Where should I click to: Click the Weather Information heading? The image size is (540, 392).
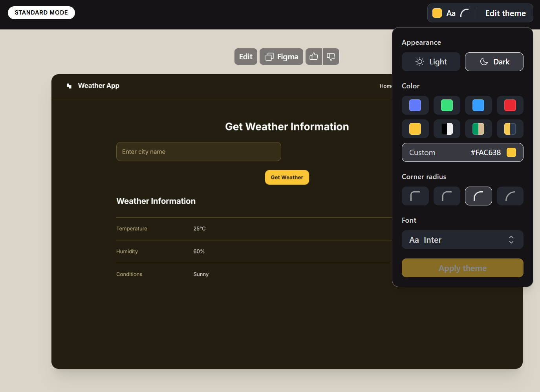pos(156,201)
